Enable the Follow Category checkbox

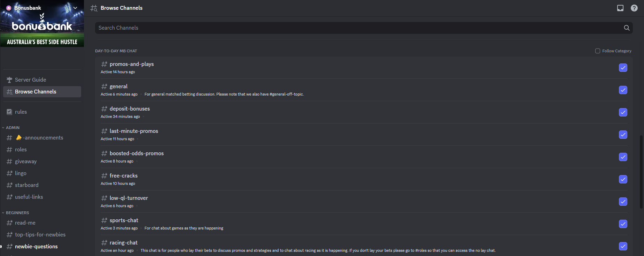tap(598, 51)
